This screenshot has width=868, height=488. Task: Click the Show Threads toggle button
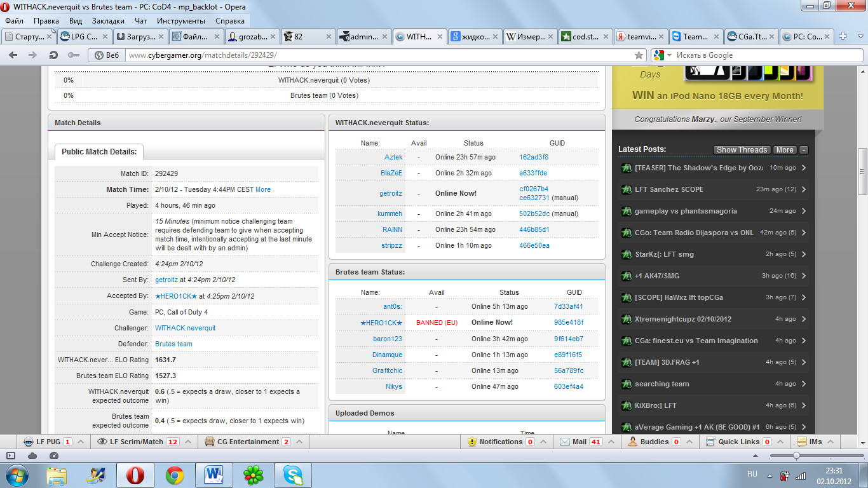click(x=742, y=150)
